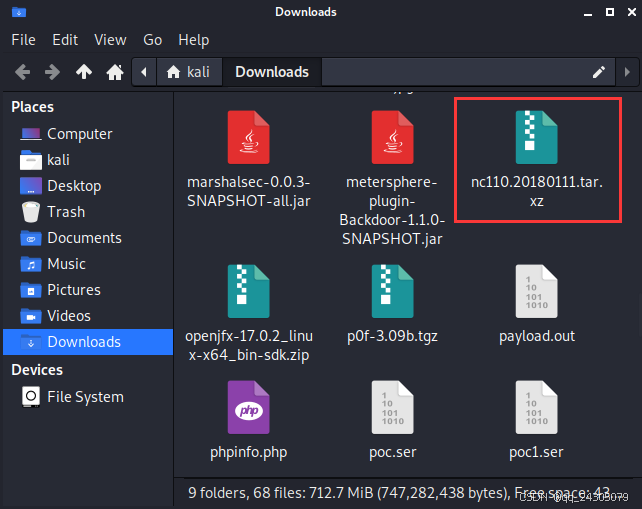Click the marshalsec-0.0.3-SNAPSHOT-all.jar file name

(x=249, y=191)
